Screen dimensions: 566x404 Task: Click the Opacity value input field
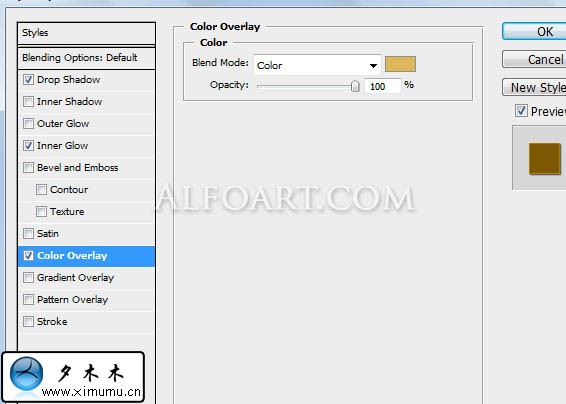(x=383, y=86)
